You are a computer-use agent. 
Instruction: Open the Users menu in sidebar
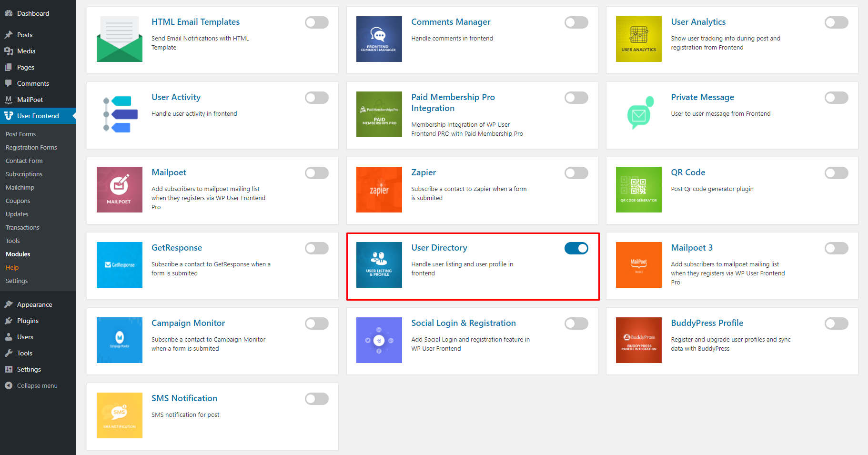[38, 337]
